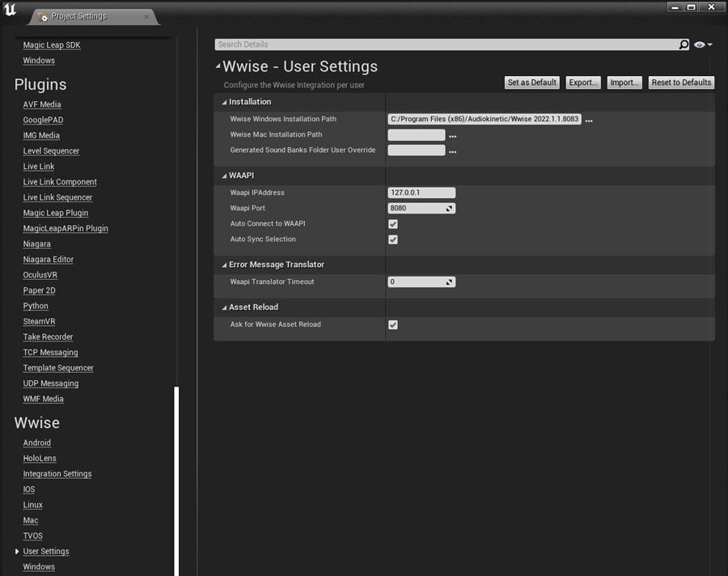Screen dimensions: 728x576
Task: Open Take Recorder settings
Action: (48, 337)
